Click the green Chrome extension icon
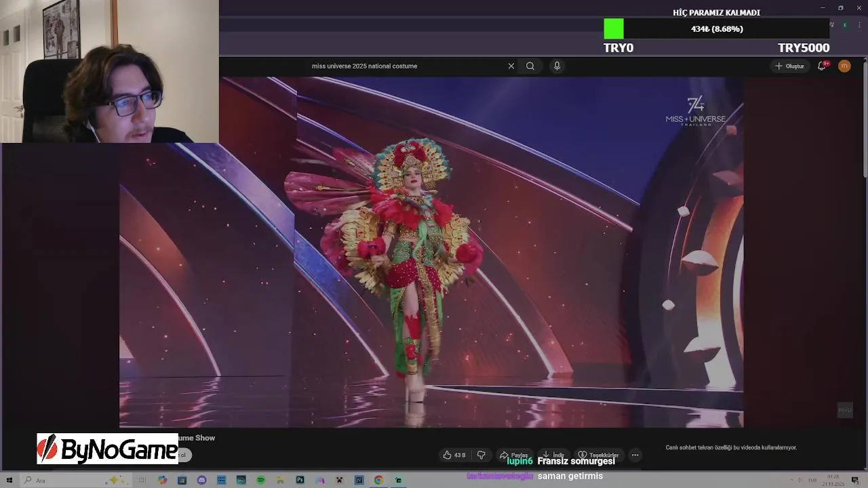Viewport: 868px width, 488px height. 845,25
